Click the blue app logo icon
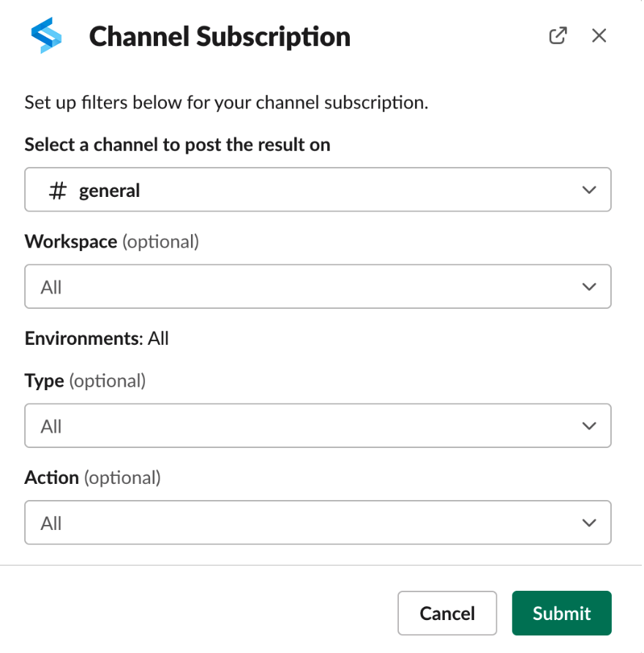This screenshot has height=653, width=644. click(x=46, y=36)
